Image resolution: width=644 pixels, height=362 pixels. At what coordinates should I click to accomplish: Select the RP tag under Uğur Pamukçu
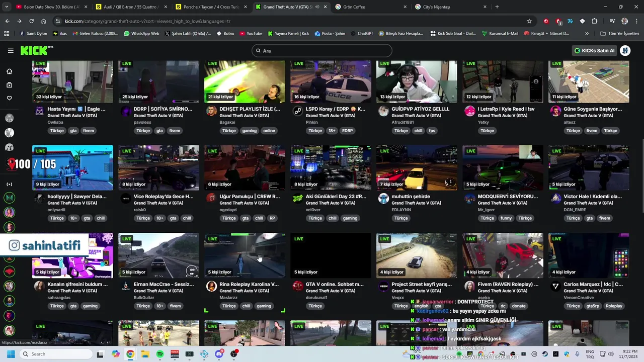point(272,218)
